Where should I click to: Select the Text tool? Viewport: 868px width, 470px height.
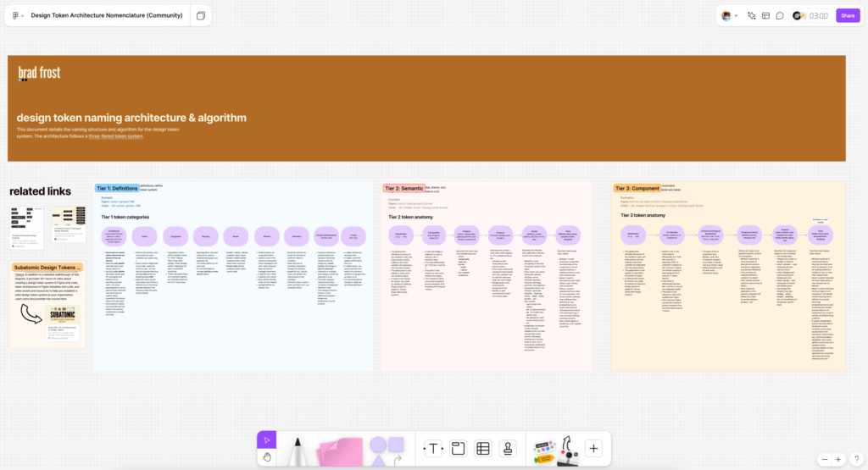pyautogui.click(x=434, y=449)
